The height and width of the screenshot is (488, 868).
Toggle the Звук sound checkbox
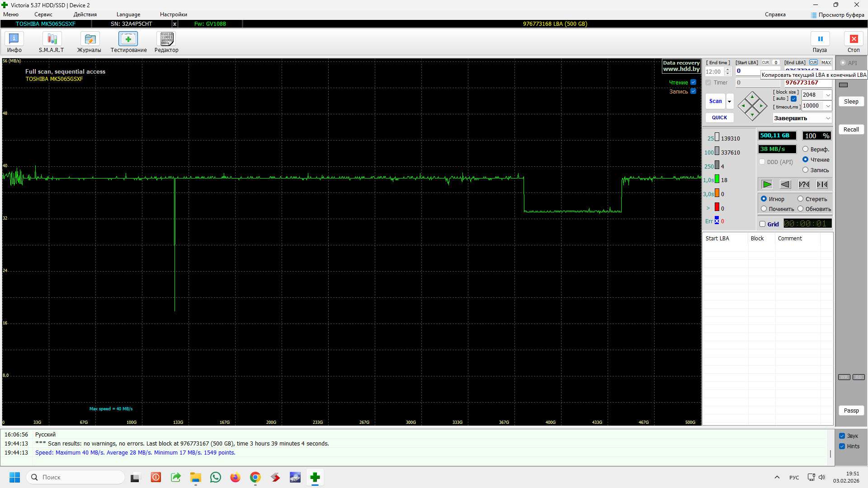pos(842,436)
